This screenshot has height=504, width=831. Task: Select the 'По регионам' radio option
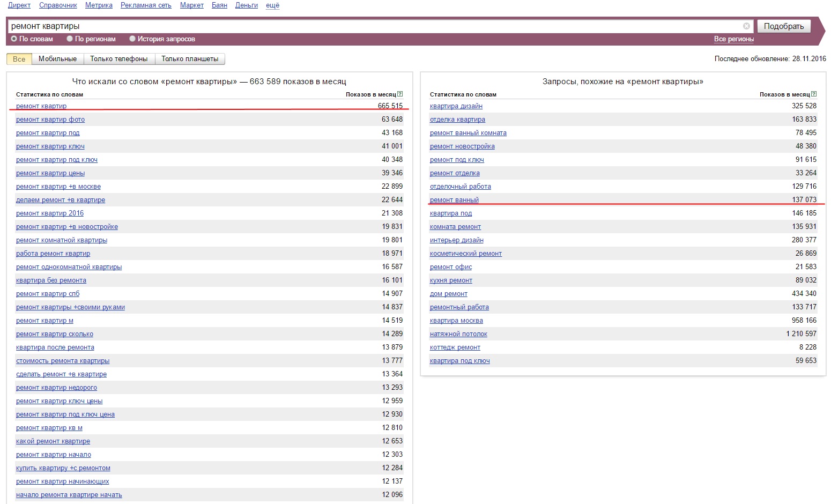pyautogui.click(x=70, y=39)
